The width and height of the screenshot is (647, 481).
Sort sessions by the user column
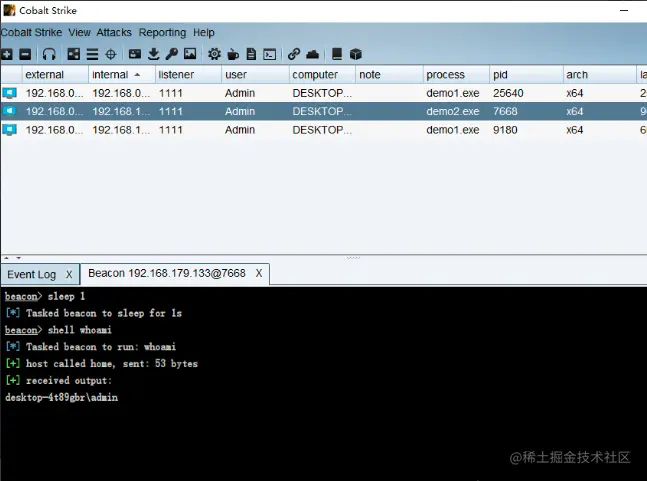[255, 75]
